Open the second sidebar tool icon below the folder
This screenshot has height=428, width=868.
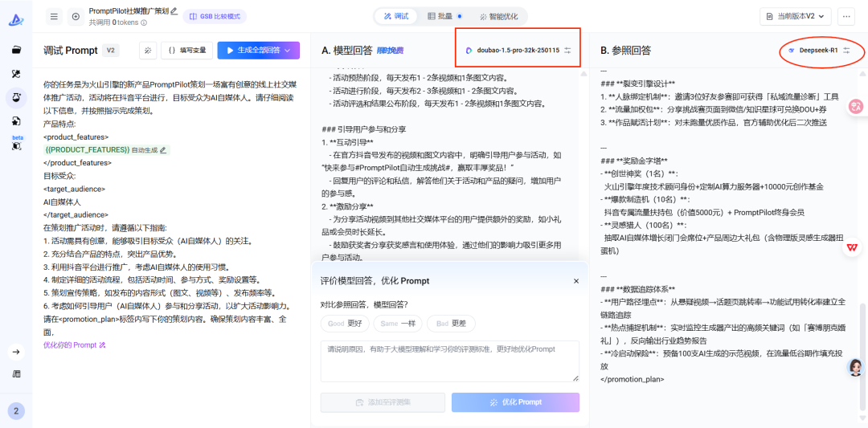pyautogui.click(x=16, y=74)
